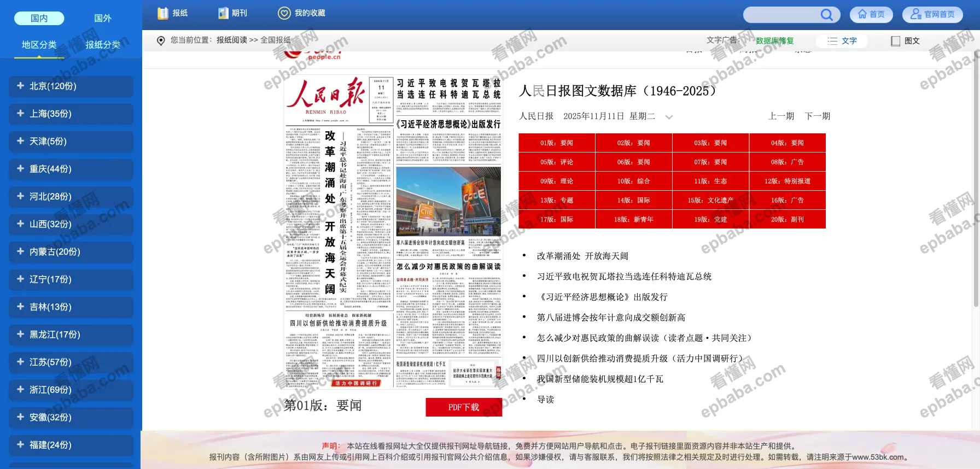This screenshot has height=469, width=980.
Task: Click the current location pin icon
Action: pos(161,40)
